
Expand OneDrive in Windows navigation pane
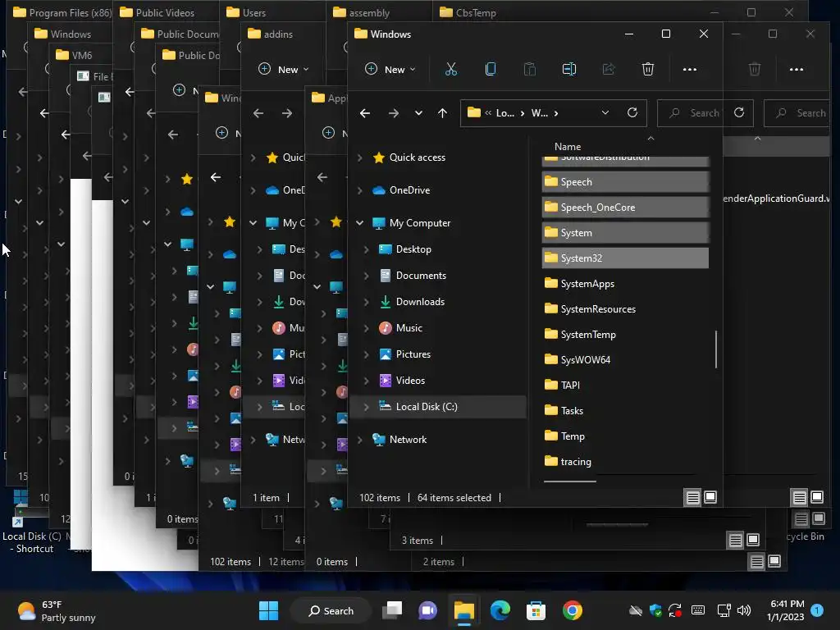tap(359, 190)
